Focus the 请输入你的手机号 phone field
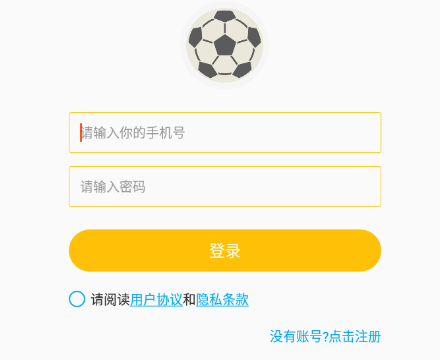Screen dimensions: 440x360 225,133
